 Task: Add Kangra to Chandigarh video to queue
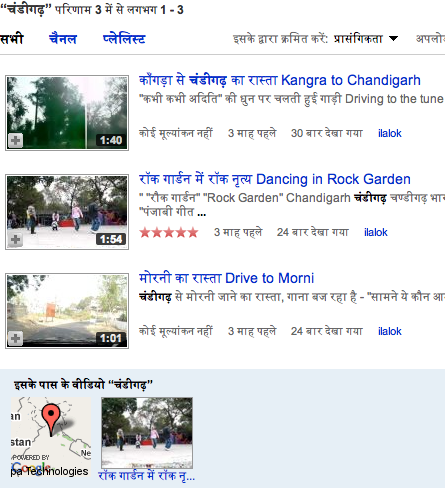[x=15, y=140]
